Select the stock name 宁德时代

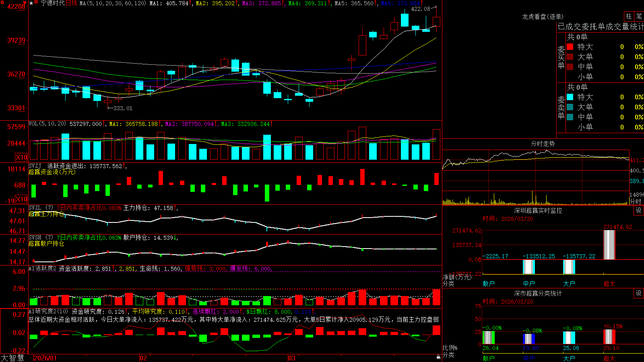53,3
